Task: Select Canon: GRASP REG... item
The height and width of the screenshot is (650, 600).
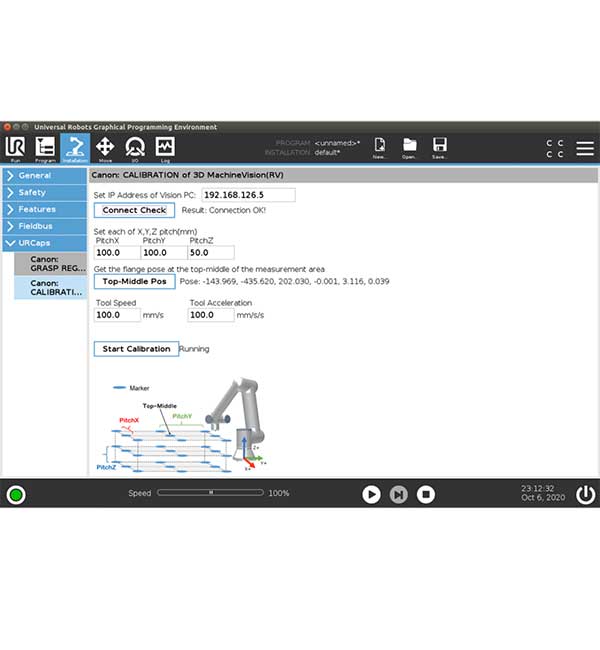Action: tap(51, 264)
